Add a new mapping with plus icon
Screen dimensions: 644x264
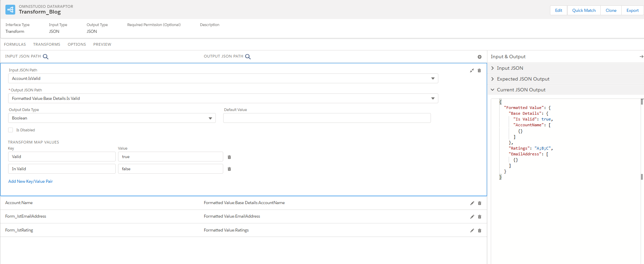coord(479,57)
